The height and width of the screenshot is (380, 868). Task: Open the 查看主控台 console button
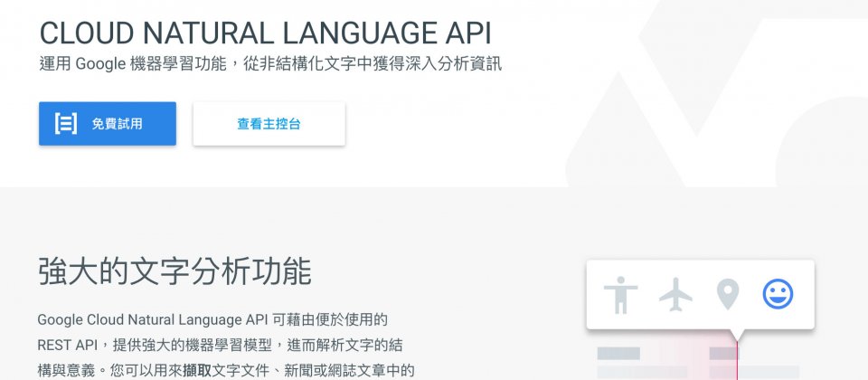(x=269, y=124)
